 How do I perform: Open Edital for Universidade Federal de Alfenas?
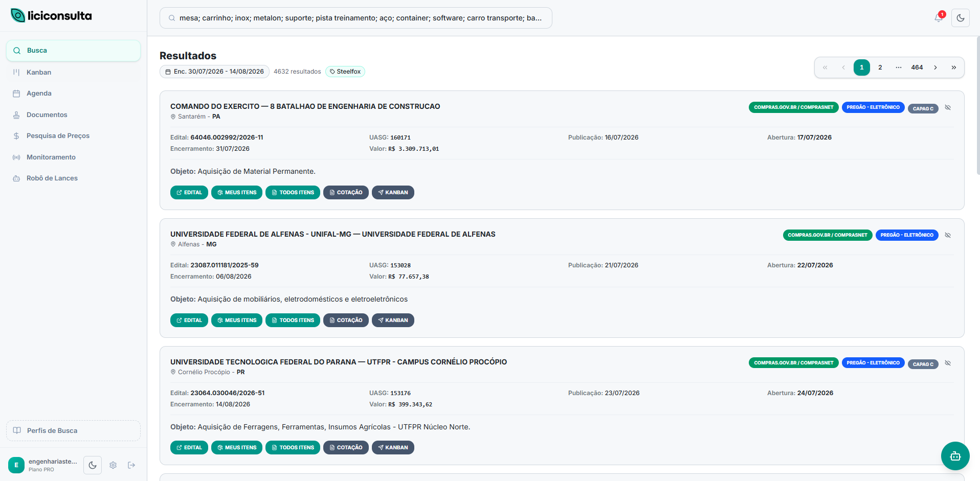189,320
